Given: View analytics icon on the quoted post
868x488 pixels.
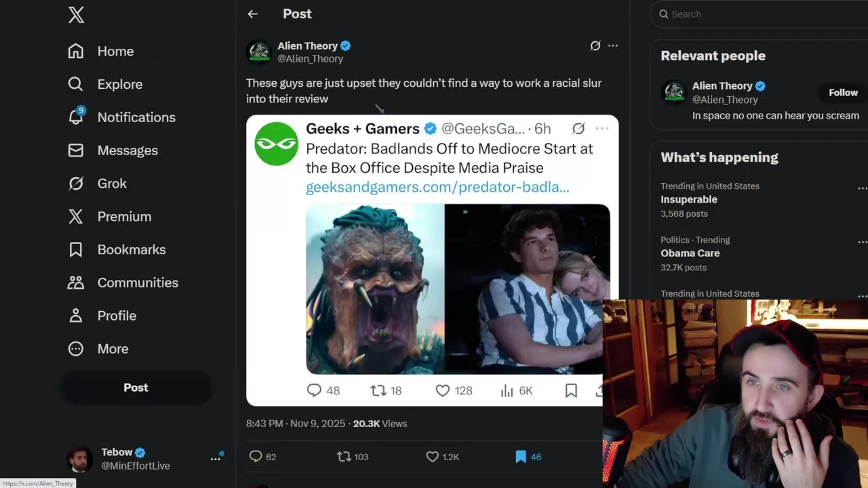Looking at the screenshot, I should point(507,390).
